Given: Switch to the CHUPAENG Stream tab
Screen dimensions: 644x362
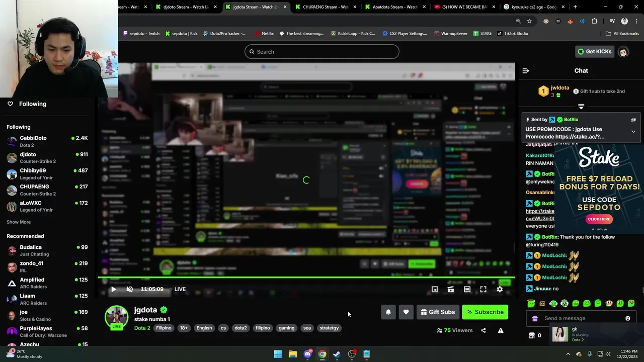Looking at the screenshot, I should pyautogui.click(x=326, y=7).
